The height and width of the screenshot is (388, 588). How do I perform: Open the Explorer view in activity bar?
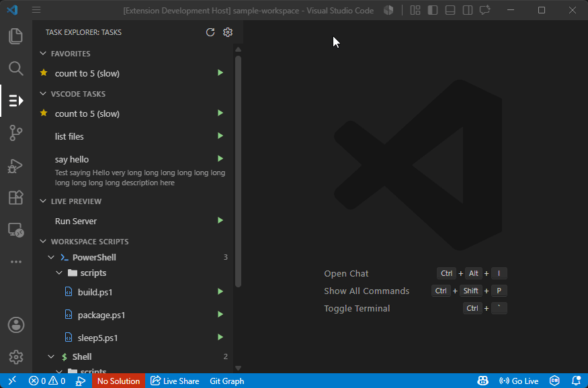15,36
